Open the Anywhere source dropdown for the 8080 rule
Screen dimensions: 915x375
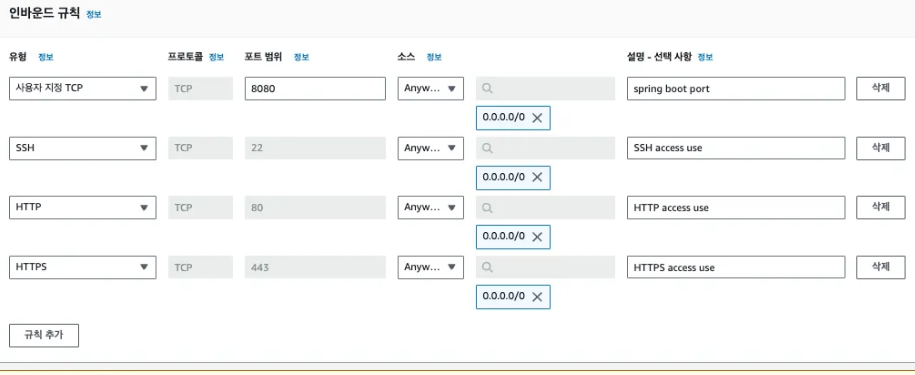pyautogui.click(x=431, y=89)
